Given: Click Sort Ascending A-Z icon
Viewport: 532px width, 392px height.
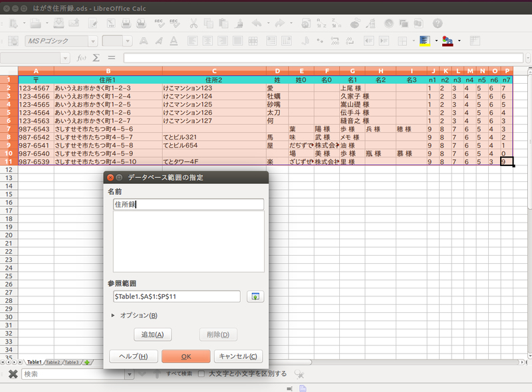Looking at the screenshot, I should tap(321, 23).
